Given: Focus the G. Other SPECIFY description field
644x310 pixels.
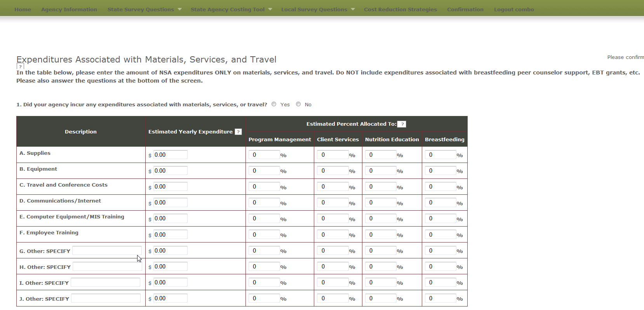Looking at the screenshot, I should point(107,251).
